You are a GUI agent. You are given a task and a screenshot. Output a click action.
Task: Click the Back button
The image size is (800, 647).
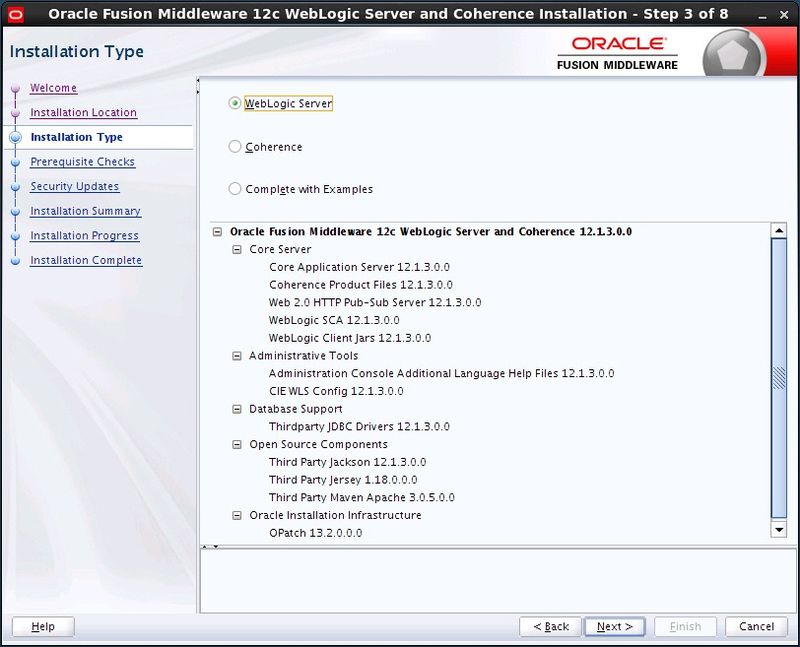click(x=551, y=627)
